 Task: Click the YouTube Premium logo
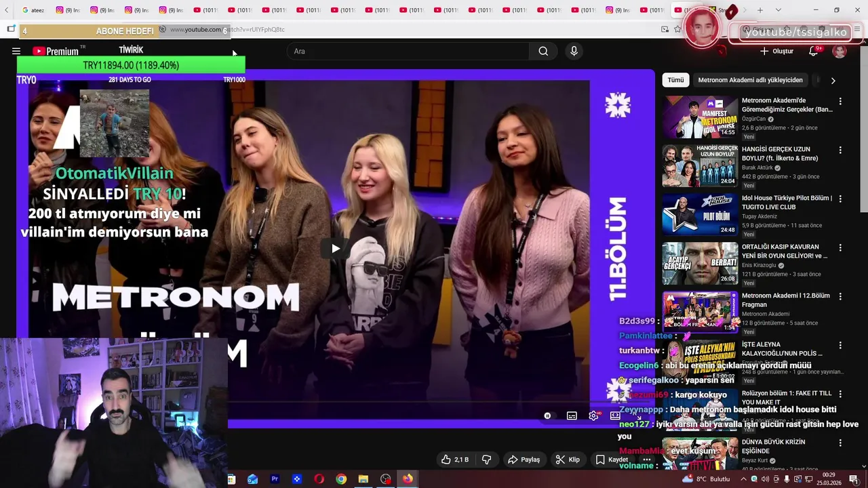tap(56, 51)
